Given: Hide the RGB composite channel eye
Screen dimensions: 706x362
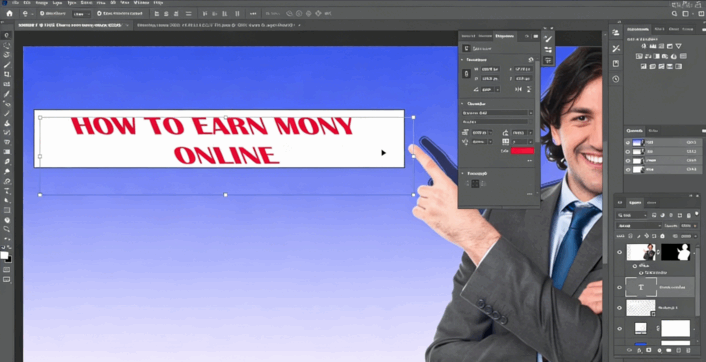Looking at the screenshot, I should coord(628,142).
